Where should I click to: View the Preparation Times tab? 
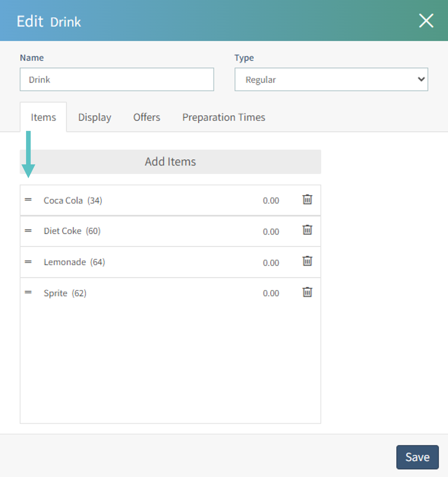coord(224,117)
